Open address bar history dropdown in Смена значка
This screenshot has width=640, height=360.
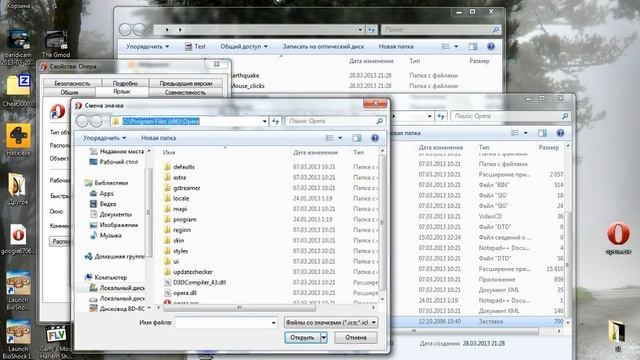(x=264, y=121)
